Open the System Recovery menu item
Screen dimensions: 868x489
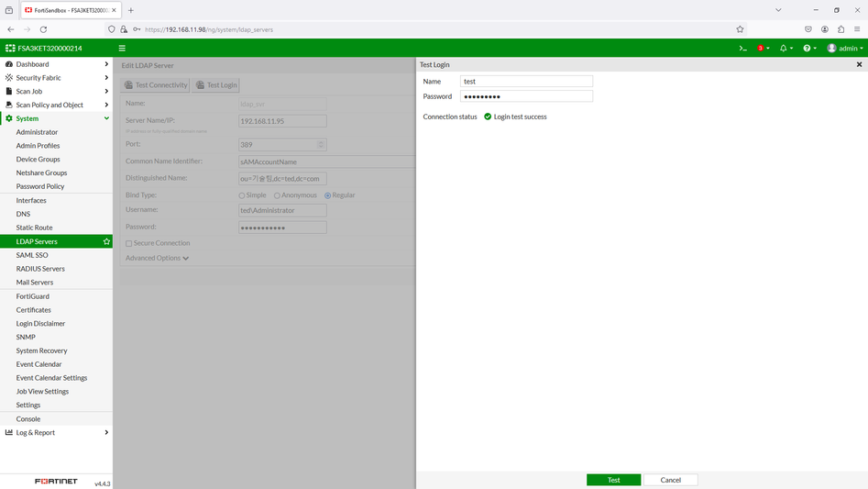click(x=41, y=350)
